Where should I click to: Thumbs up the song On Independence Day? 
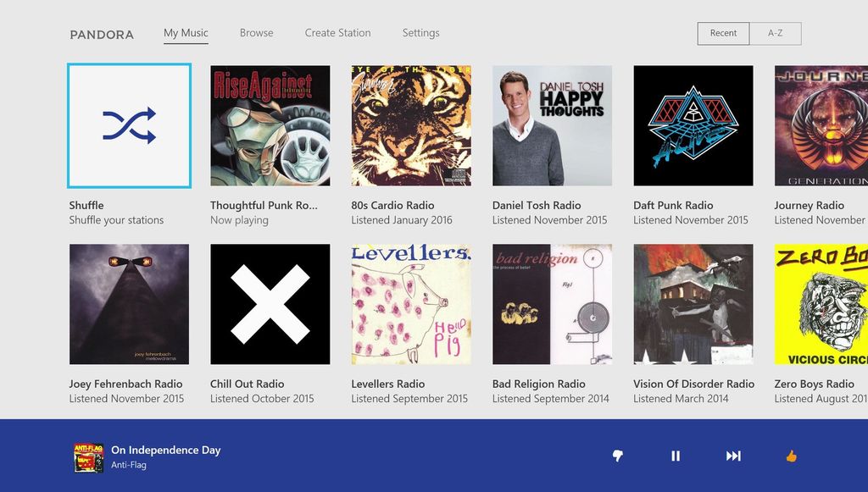point(791,456)
